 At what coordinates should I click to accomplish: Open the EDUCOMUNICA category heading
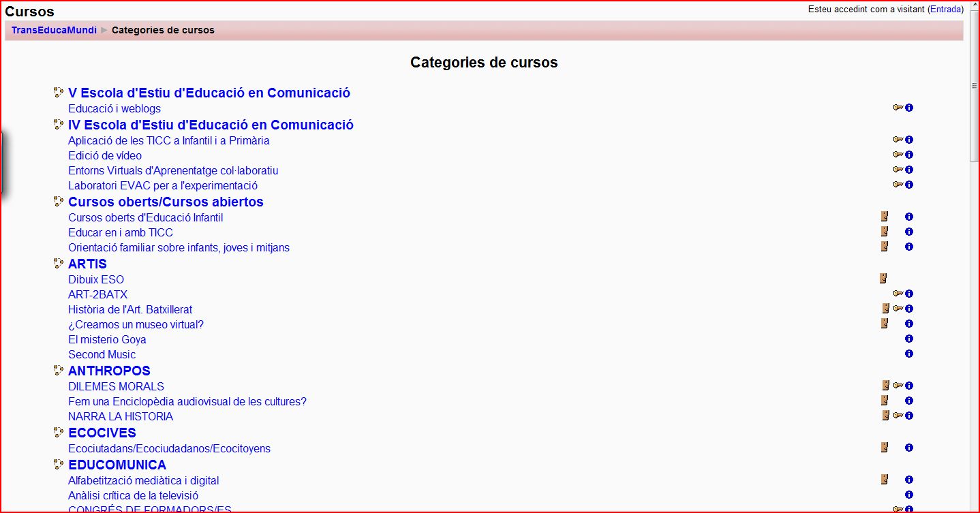(117, 465)
